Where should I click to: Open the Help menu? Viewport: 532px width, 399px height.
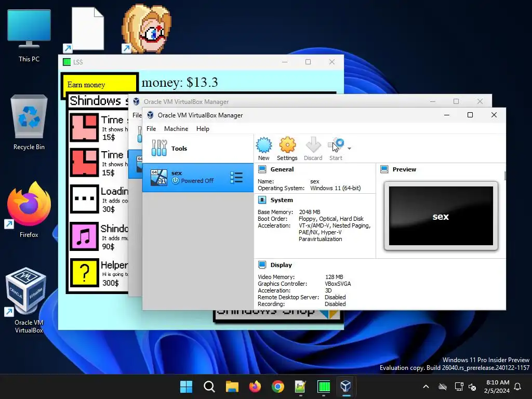pyautogui.click(x=203, y=129)
